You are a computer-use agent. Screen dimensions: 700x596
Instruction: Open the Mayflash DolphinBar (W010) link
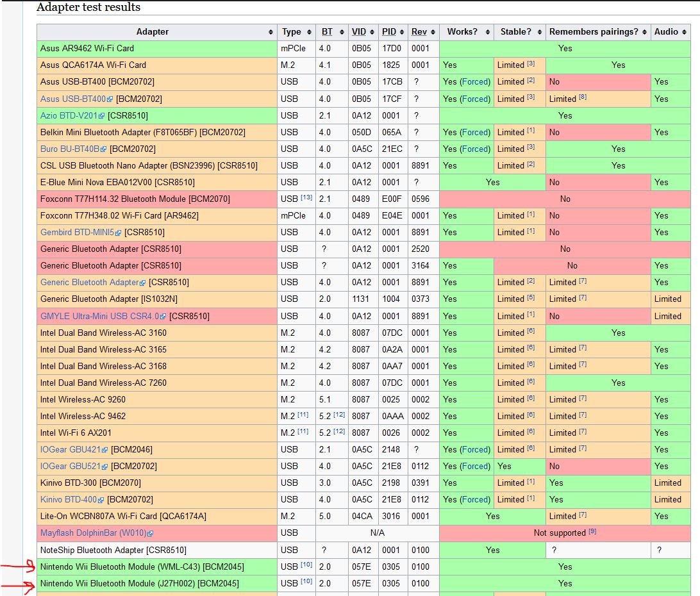coord(96,533)
